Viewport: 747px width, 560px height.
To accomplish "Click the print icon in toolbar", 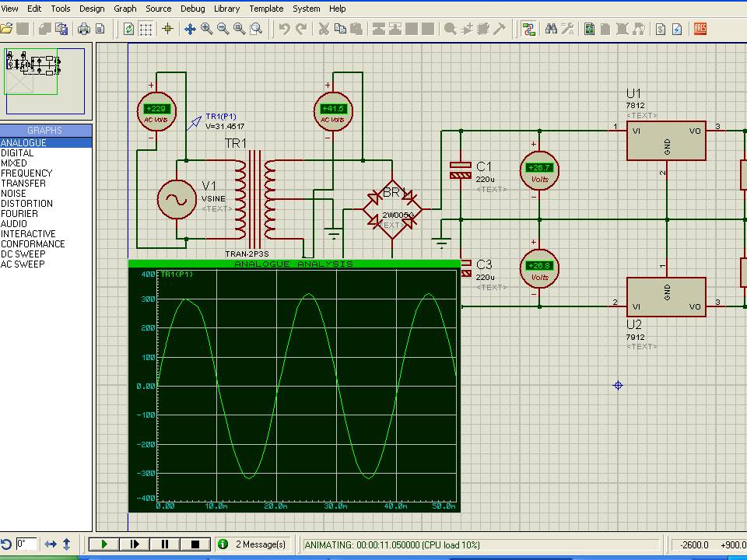I will coord(84,29).
